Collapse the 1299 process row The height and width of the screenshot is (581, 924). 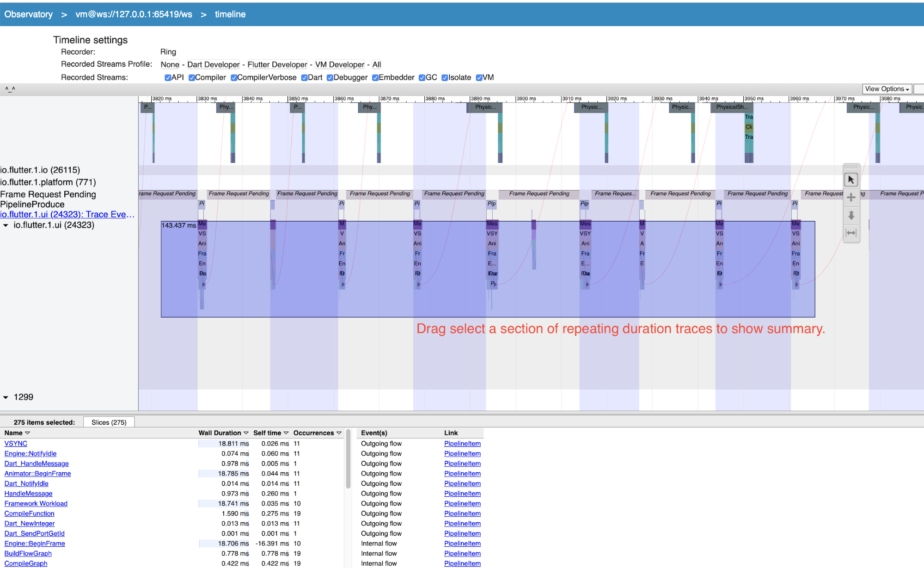[6, 397]
